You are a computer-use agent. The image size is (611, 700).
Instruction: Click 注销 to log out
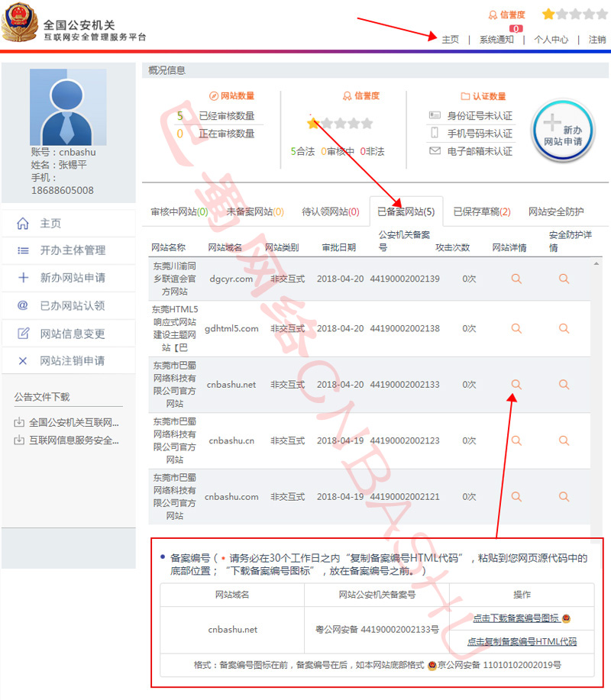pyautogui.click(x=597, y=40)
